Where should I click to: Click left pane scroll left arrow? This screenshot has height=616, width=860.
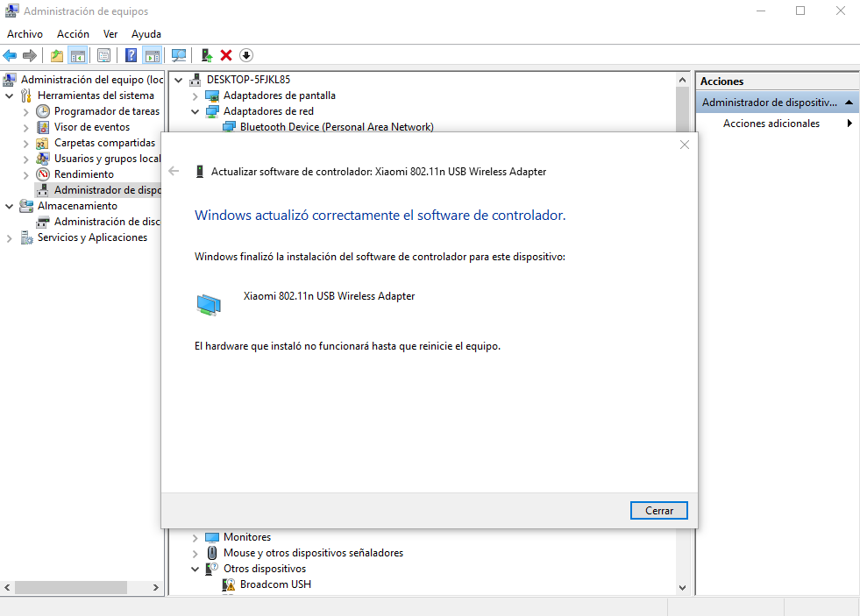7,587
